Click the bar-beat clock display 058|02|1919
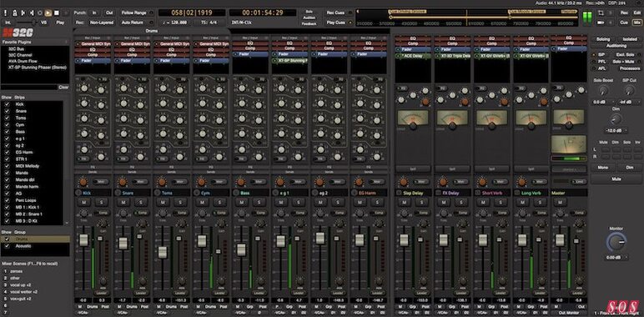 click(191, 13)
